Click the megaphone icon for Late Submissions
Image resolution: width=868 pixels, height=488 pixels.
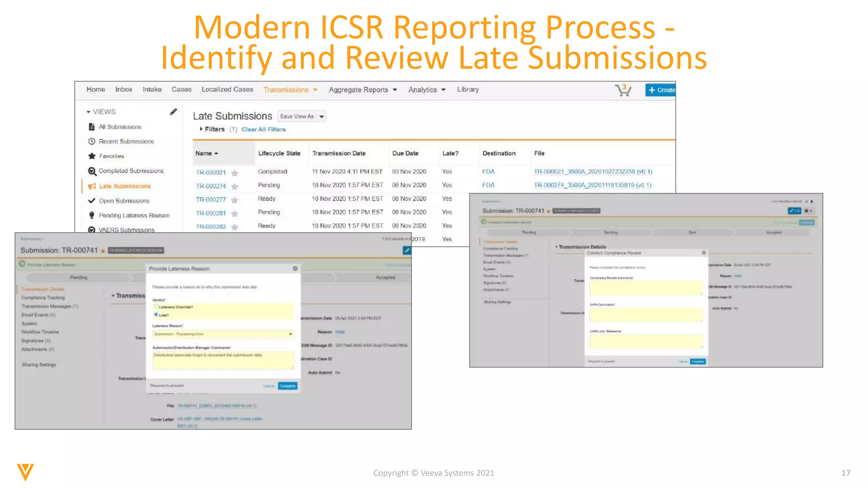coord(92,186)
